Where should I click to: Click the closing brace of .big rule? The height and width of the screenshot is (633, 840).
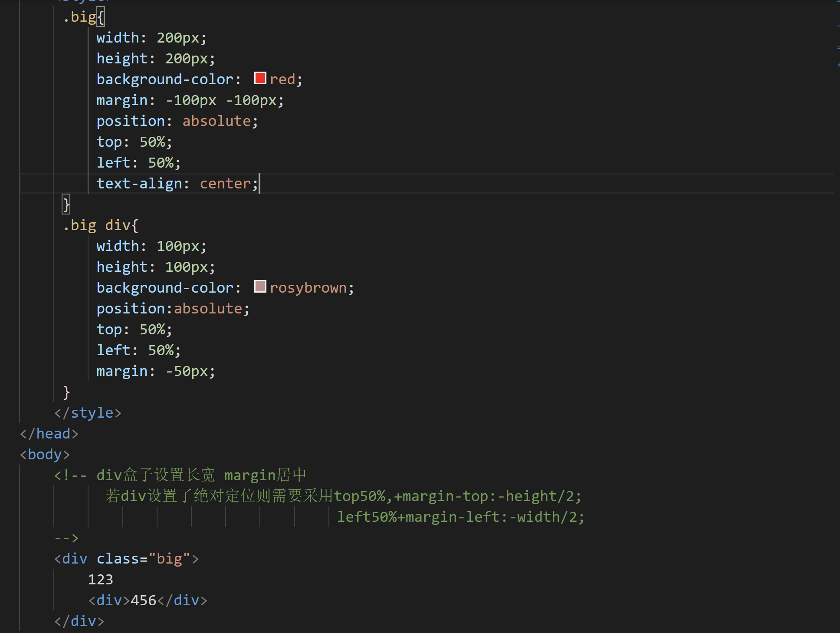click(66, 204)
